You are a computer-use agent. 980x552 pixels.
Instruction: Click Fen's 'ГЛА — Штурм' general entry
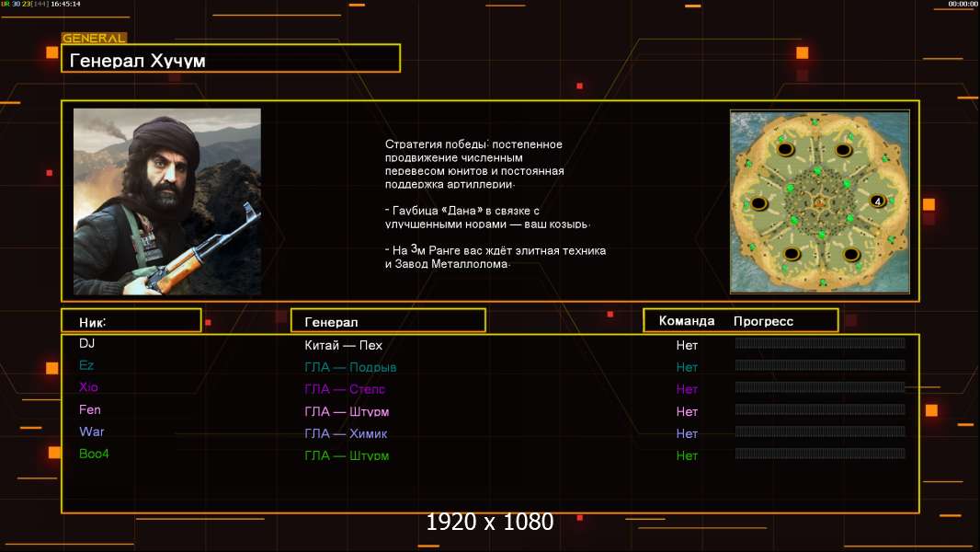[x=347, y=411]
